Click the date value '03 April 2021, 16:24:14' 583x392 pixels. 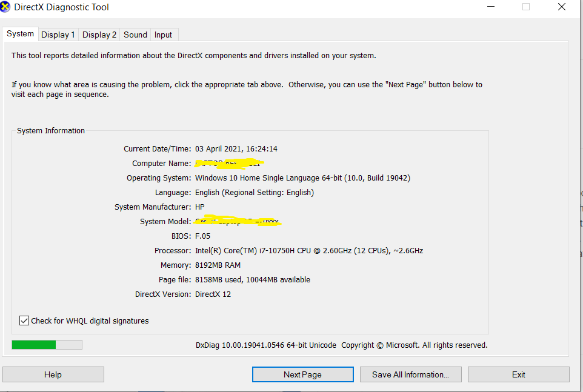point(236,149)
